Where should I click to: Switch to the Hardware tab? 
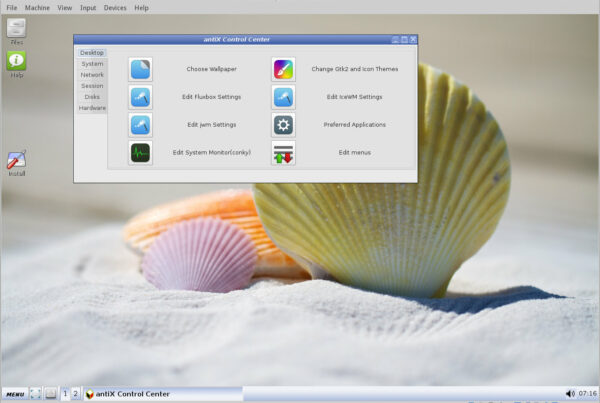tap(92, 108)
